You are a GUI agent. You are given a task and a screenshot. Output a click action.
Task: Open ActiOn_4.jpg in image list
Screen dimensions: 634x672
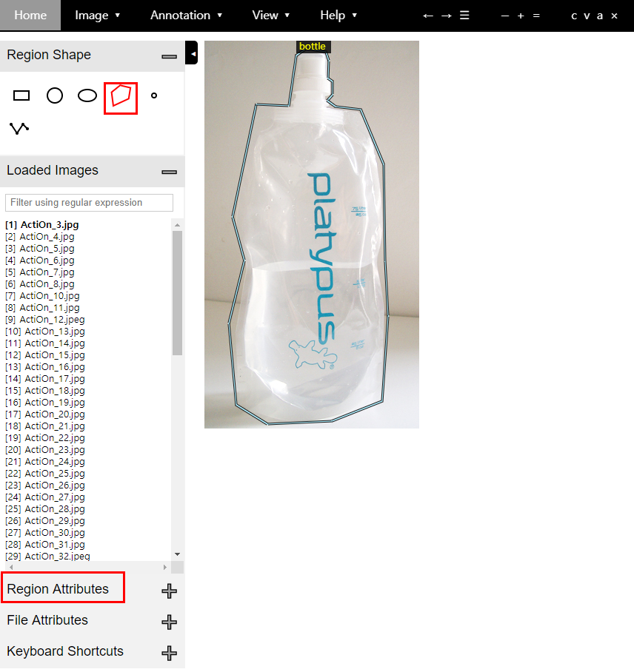tap(40, 237)
